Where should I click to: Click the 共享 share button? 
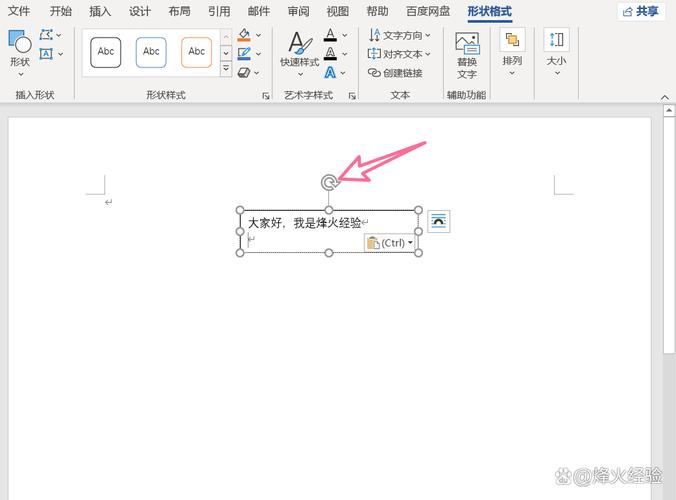click(x=641, y=11)
